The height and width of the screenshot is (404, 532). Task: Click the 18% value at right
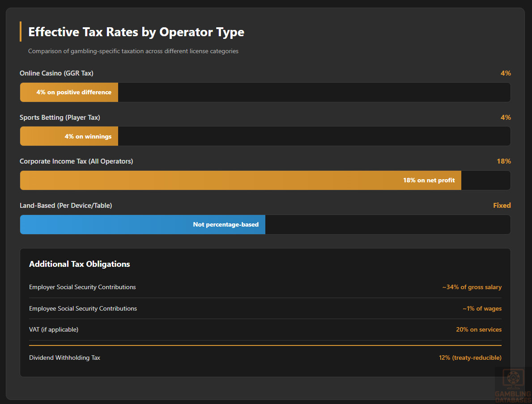pyautogui.click(x=503, y=161)
